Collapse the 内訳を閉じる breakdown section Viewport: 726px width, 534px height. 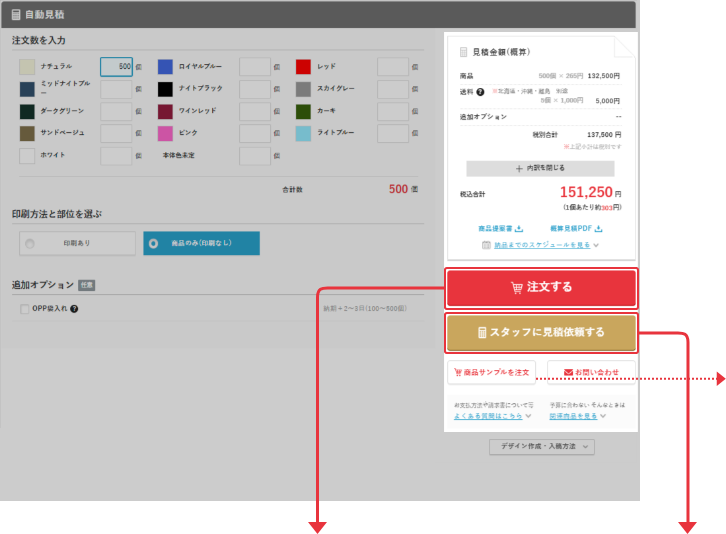pos(540,169)
